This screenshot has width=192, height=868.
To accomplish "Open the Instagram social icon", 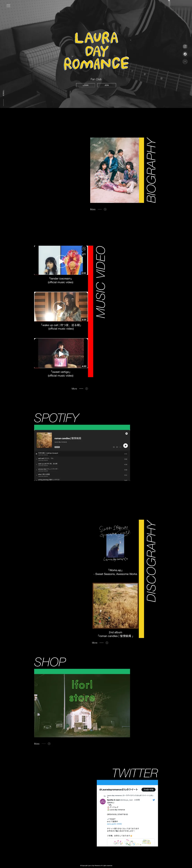I will (185, 47).
